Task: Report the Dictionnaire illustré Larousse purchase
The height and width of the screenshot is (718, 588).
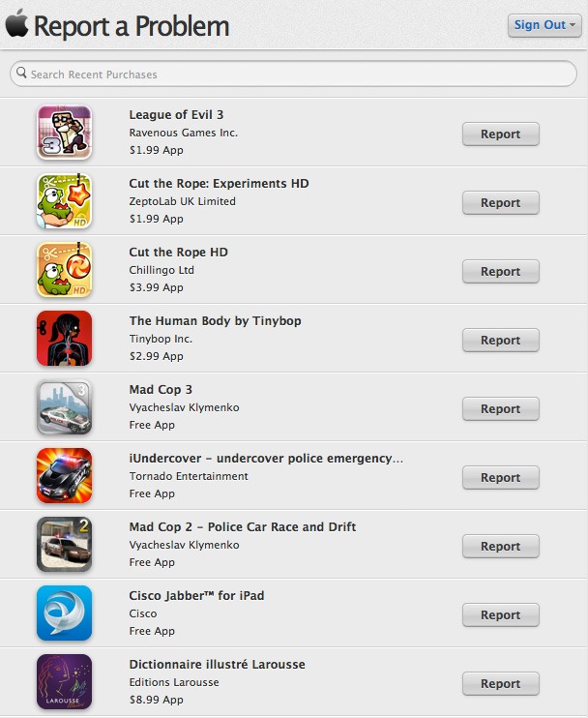Action: (501, 684)
